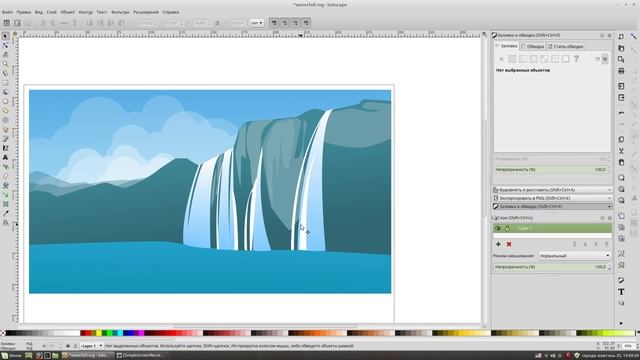The width and height of the screenshot is (640, 360).
Task: Select the Zoom magnifier tool
Action: (5, 64)
